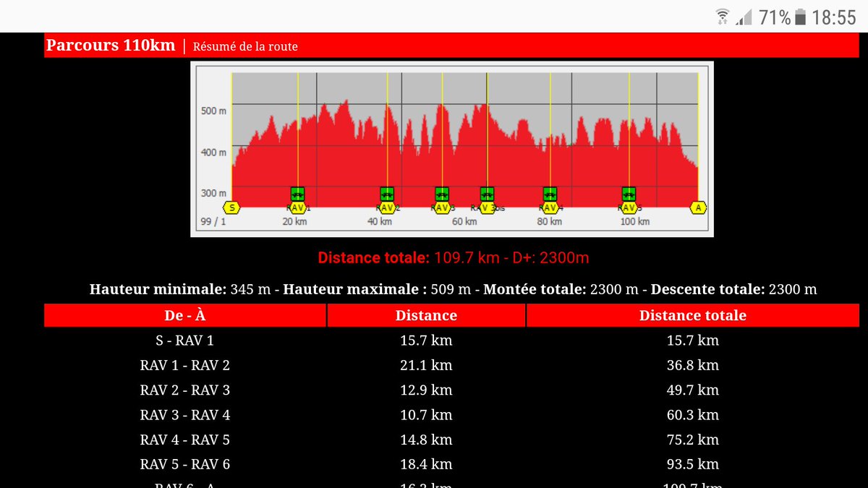The width and height of the screenshot is (868, 488).
Task: Tap the green RAV 3bis aid-station icon
Action: click(x=487, y=194)
